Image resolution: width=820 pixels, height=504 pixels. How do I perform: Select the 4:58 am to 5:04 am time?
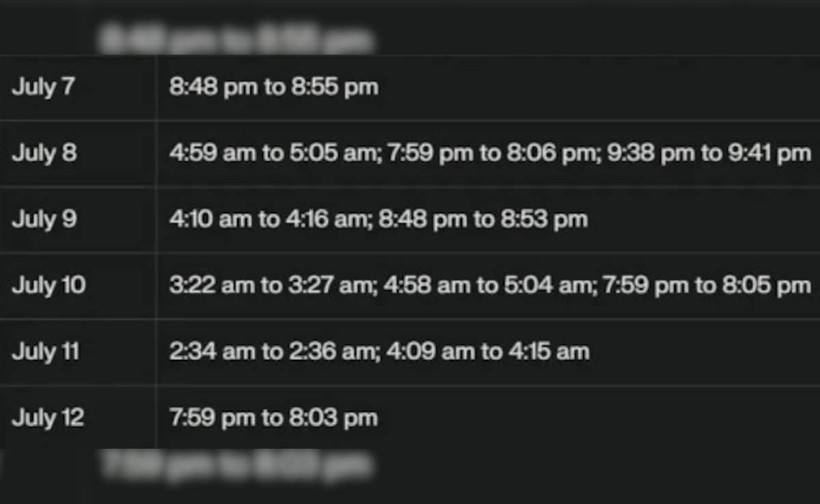(487, 285)
